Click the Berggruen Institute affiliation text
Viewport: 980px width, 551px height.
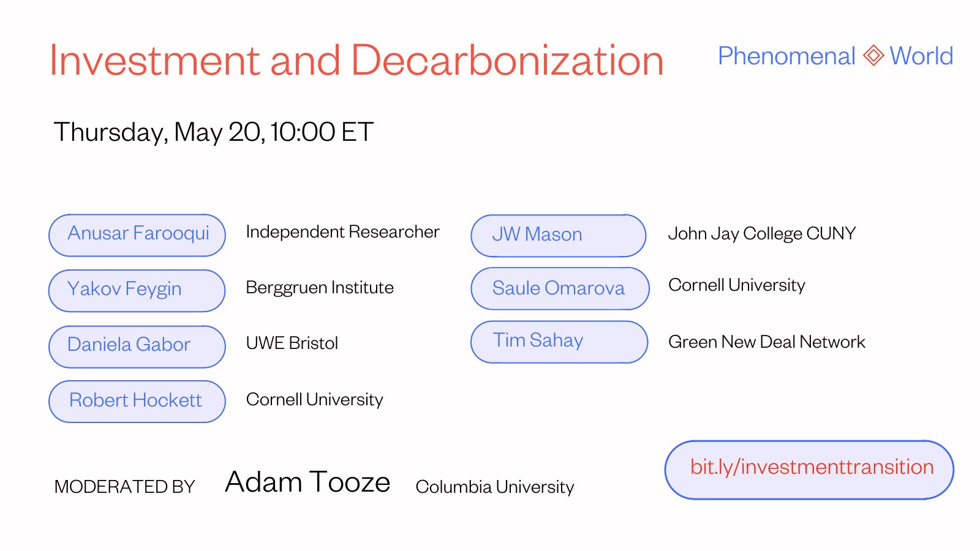(x=320, y=288)
